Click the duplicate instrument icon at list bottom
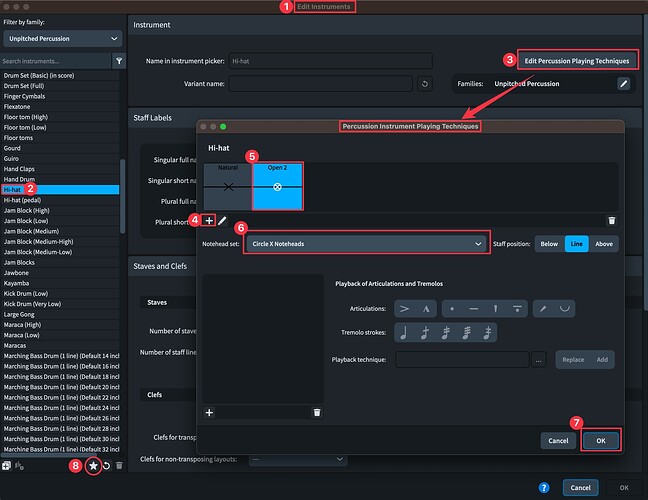Screen dimensions: 648x500 tap(6, 466)
